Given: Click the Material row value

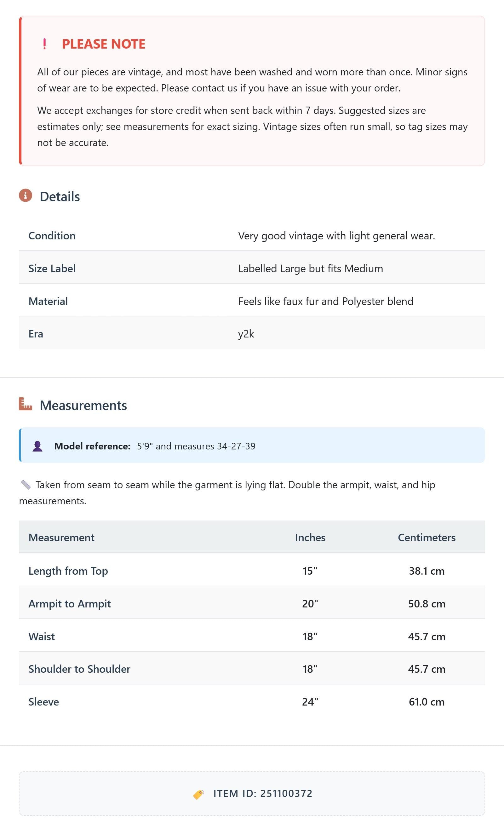Looking at the screenshot, I should tap(325, 301).
